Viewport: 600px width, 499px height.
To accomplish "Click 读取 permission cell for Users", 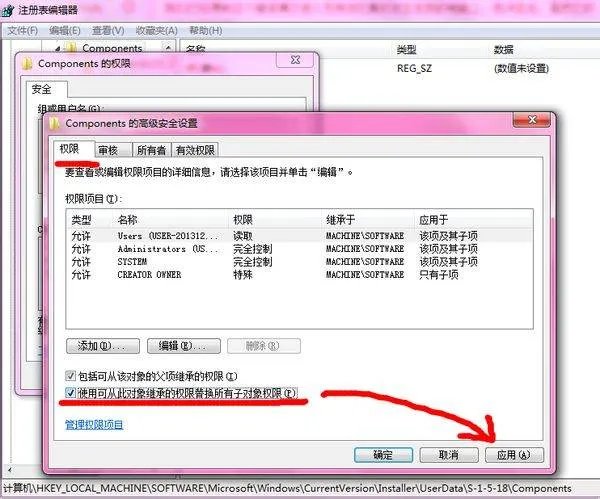I will coord(243,236).
